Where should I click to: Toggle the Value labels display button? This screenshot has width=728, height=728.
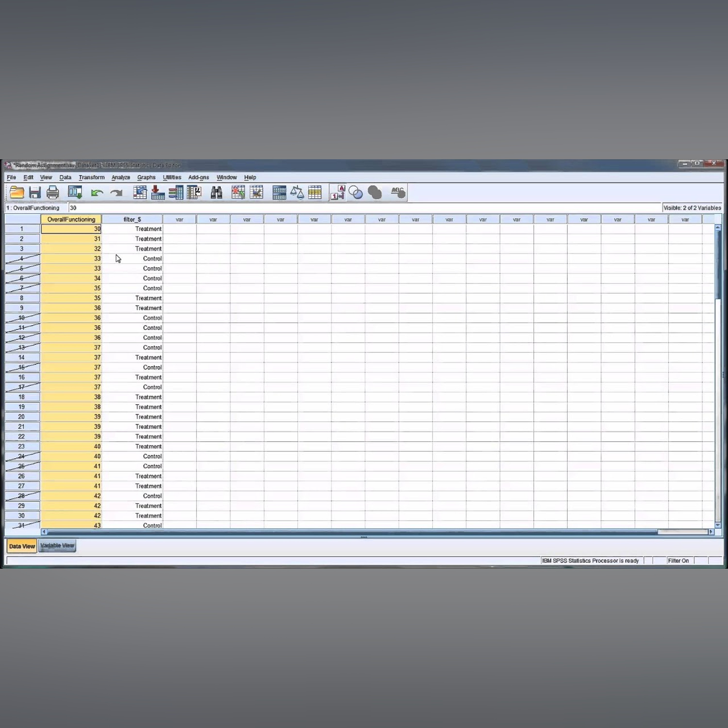pos(338,192)
